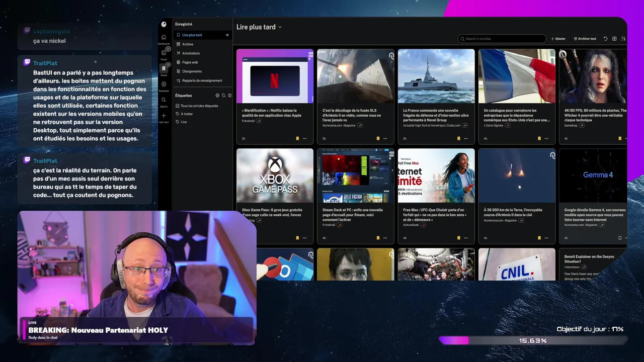Expand the Lire plus tard title dropdown
Image resolution: width=644 pixels, height=362 pixels.
click(280, 27)
